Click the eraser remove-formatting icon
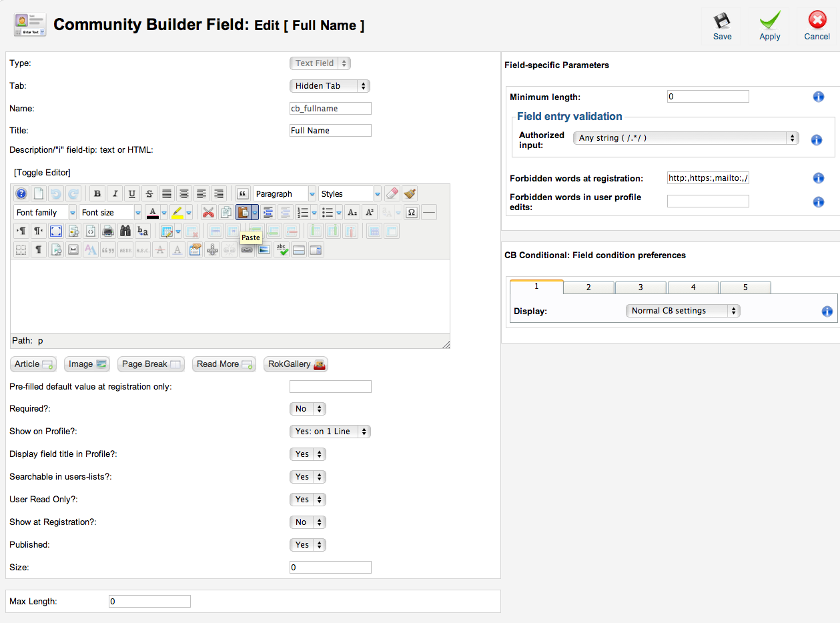Image resolution: width=840 pixels, height=623 pixels. point(392,193)
